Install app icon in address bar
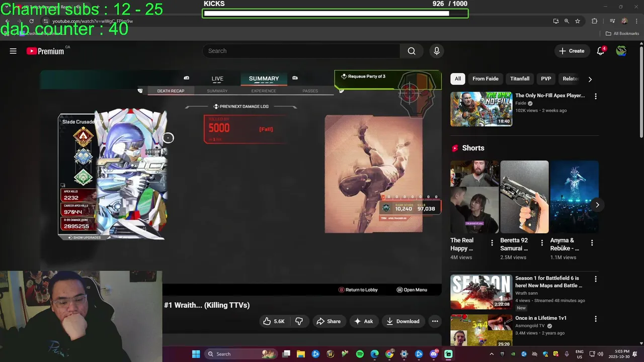The width and height of the screenshot is (644, 362). click(555, 21)
